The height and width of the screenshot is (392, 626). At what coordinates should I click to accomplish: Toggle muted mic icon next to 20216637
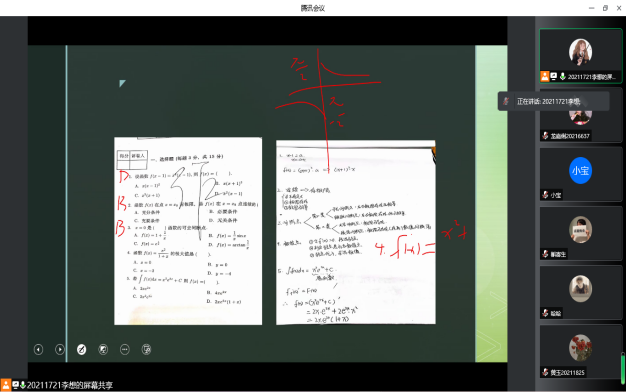coord(545,136)
